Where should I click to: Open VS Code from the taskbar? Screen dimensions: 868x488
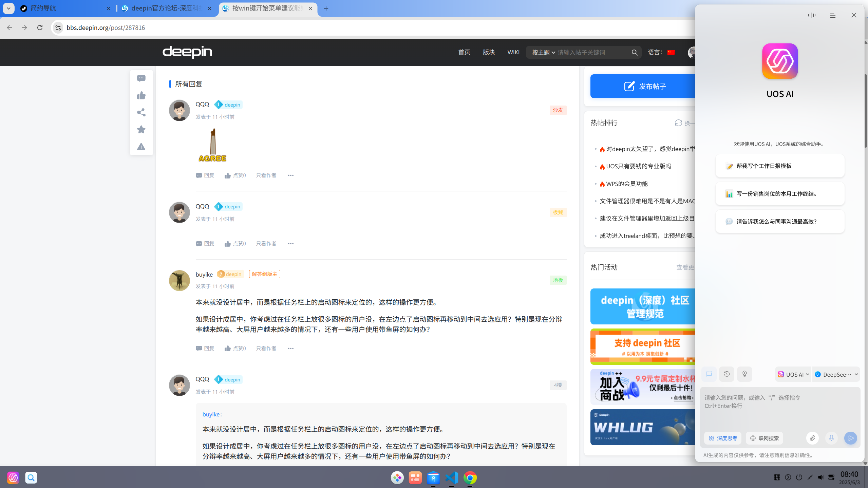click(452, 478)
